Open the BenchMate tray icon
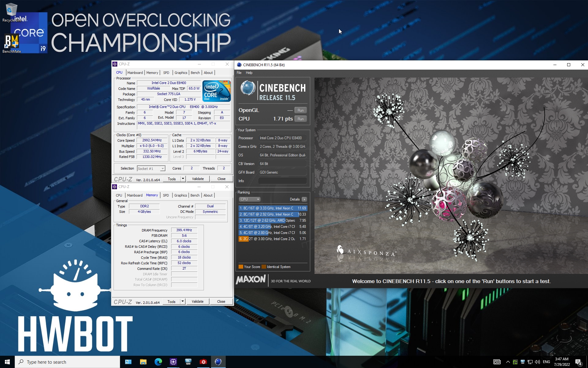Image resolution: width=588 pixels, height=368 pixels. [x=522, y=362]
